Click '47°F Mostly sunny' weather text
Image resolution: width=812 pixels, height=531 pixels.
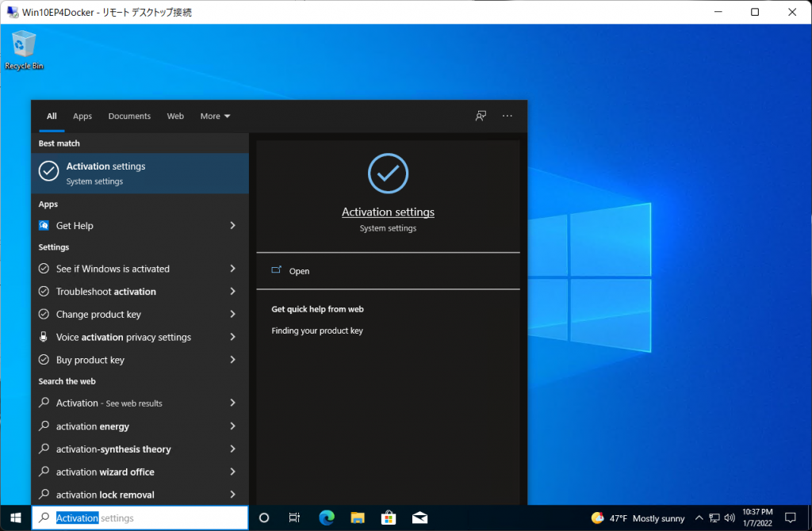point(647,518)
